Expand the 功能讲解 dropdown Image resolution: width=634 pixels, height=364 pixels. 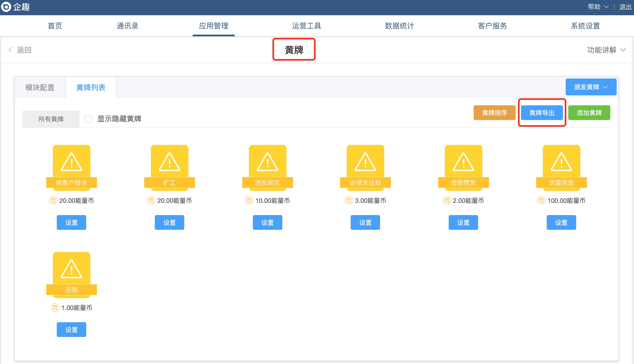click(606, 50)
